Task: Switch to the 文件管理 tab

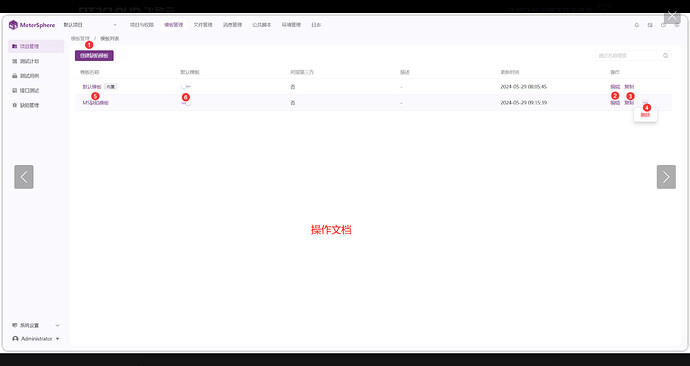Action: click(x=203, y=25)
